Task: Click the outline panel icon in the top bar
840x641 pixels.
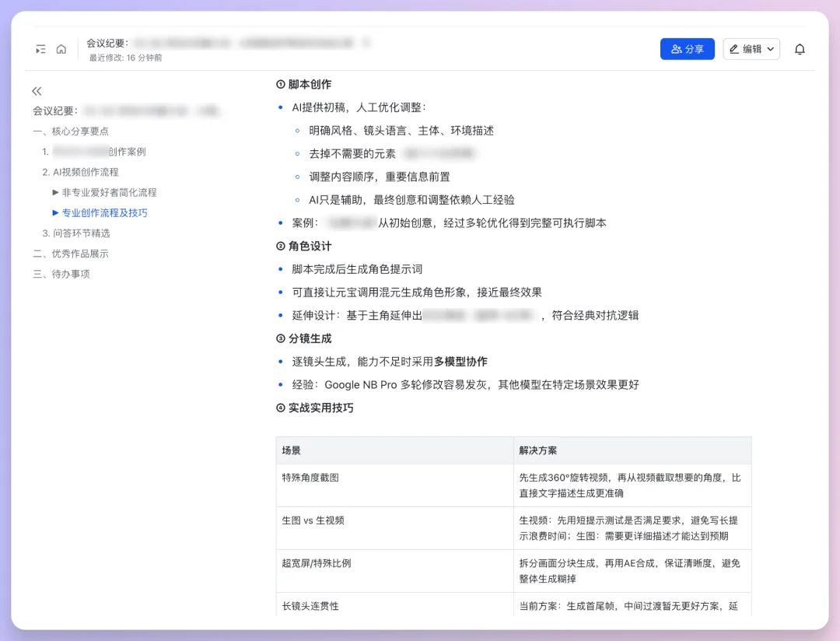Action: click(x=40, y=48)
